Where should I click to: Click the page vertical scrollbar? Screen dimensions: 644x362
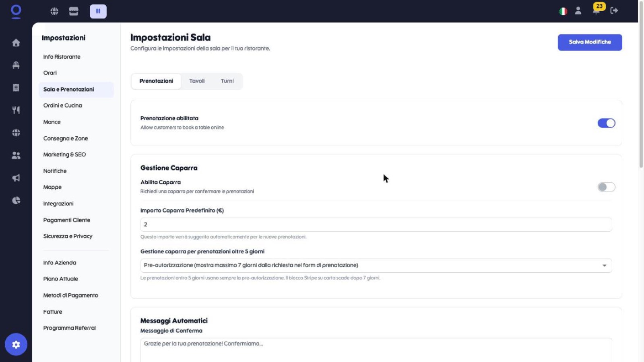[641, 84]
